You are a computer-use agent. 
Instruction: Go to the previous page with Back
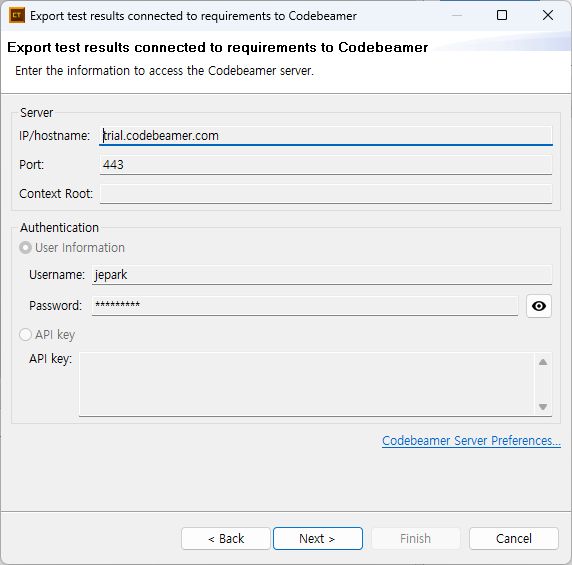point(226,538)
